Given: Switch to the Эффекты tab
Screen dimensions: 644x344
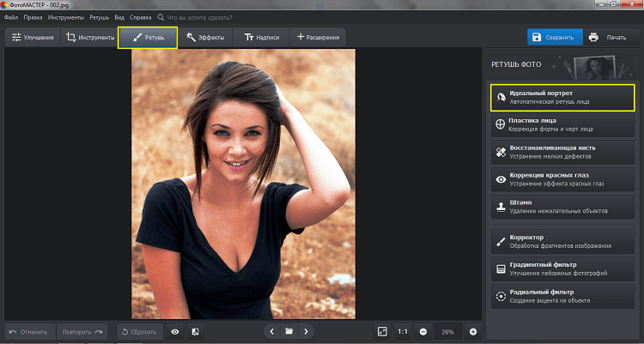Looking at the screenshot, I should click(x=205, y=38).
